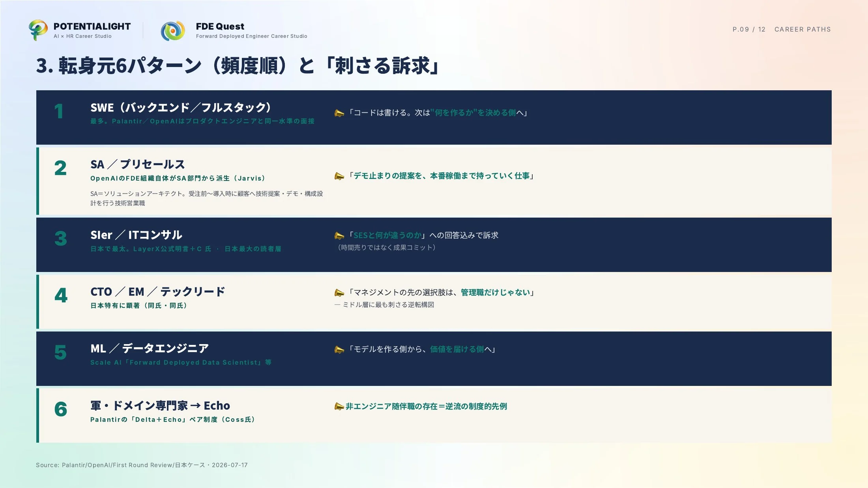Click the rank number 6
Image resolution: width=868 pixels, height=488 pixels.
(x=60, y=409)
